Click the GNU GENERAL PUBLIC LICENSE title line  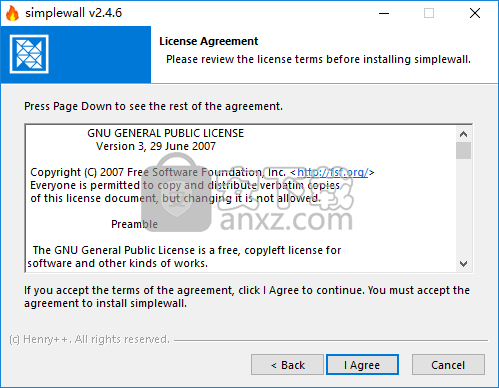pos(166,133)
